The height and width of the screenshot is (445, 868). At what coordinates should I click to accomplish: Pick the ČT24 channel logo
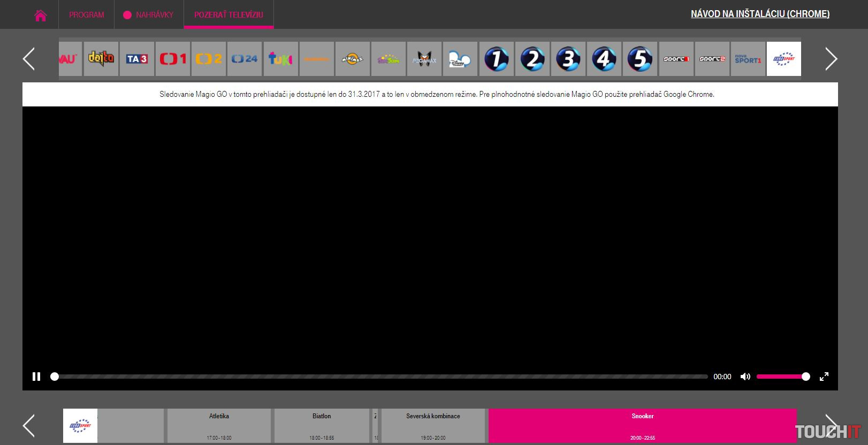coord(245,59)
